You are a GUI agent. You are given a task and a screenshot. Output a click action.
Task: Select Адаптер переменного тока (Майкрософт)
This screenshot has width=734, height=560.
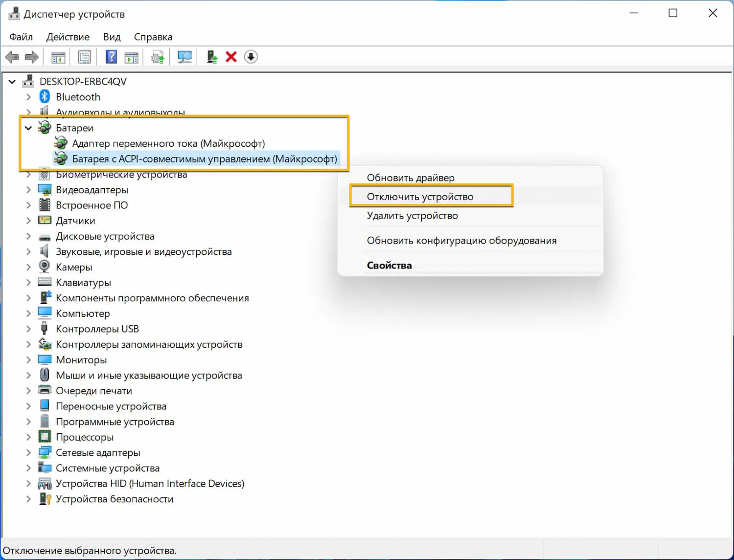(168, 143)
